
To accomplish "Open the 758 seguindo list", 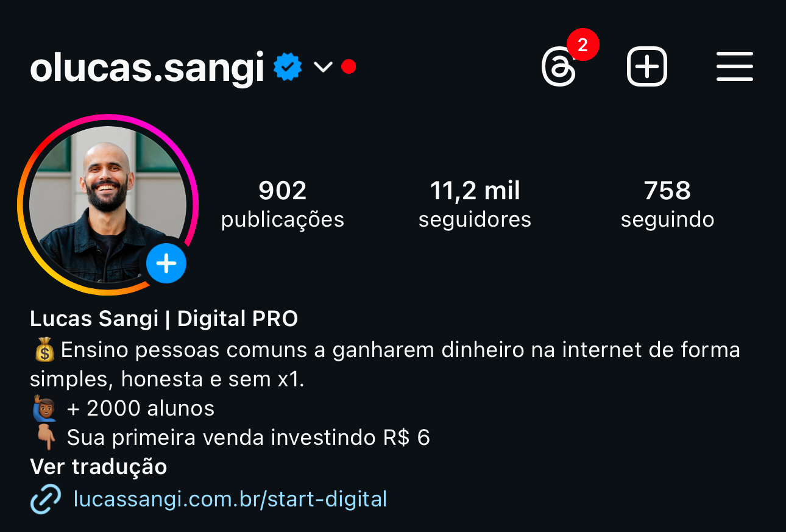I will pyautogui.click(x=668, y=204).
